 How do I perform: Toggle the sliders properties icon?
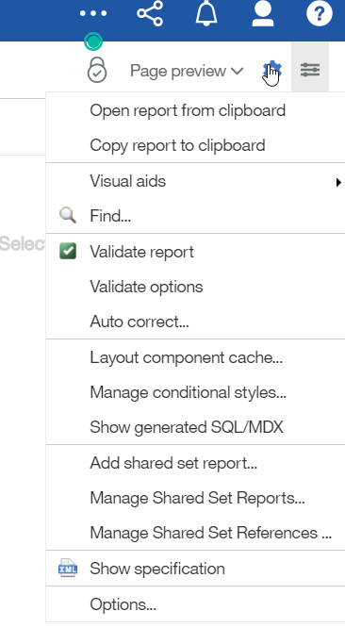(x=310, y=70)
